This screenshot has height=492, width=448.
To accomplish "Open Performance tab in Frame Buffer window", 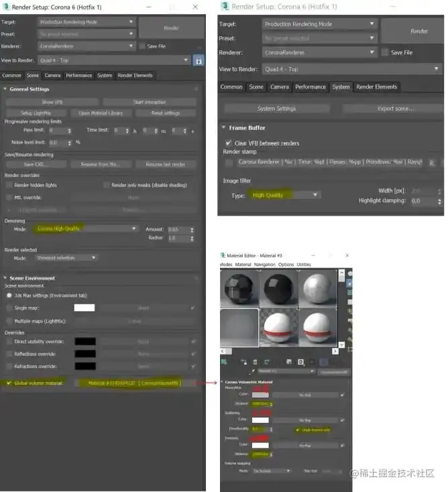I will [310, 87].
